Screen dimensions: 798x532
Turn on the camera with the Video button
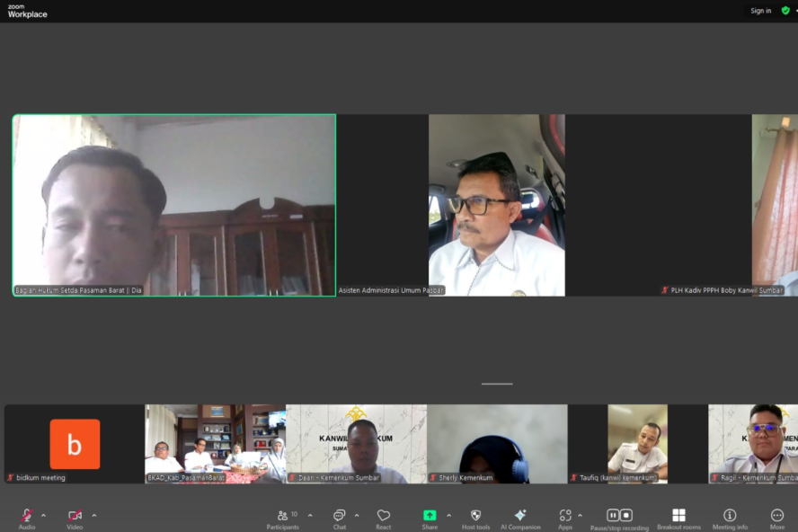pos(75,516)
